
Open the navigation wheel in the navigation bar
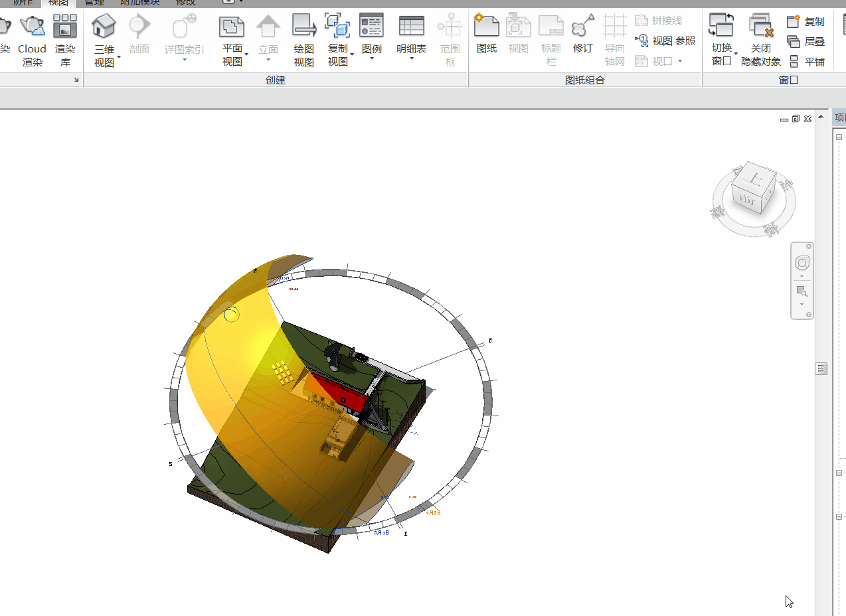802,264
